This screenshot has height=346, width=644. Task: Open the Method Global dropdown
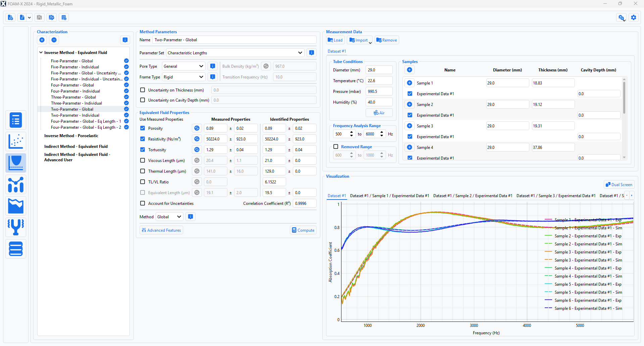169,217
